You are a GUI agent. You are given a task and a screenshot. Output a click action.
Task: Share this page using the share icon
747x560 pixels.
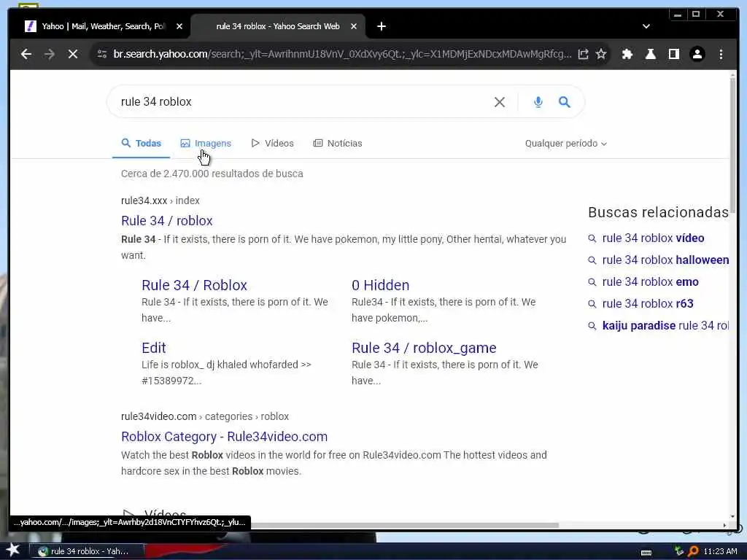tap(583, 54)
